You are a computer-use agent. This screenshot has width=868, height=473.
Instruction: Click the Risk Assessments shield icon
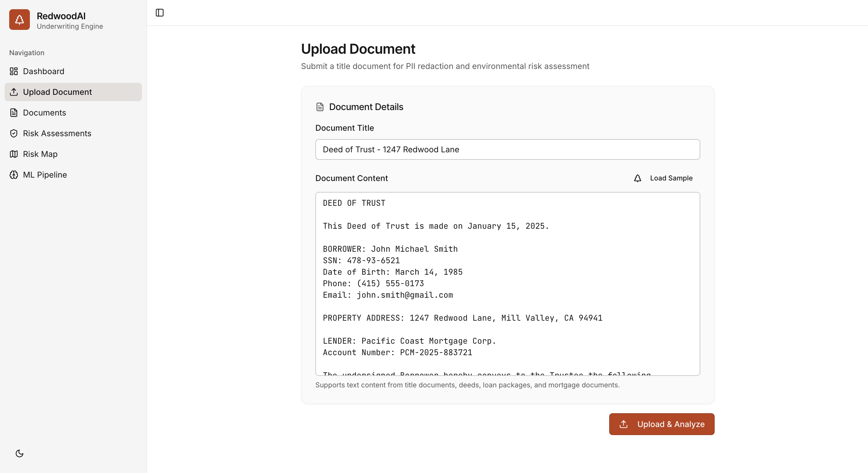14,133
